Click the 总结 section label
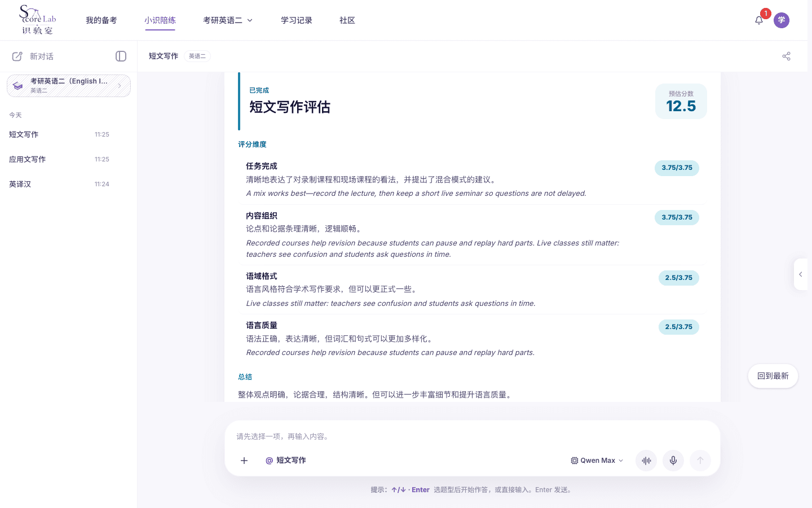The height and width of the screenshot is (508, 812). (x=245, y=377)
